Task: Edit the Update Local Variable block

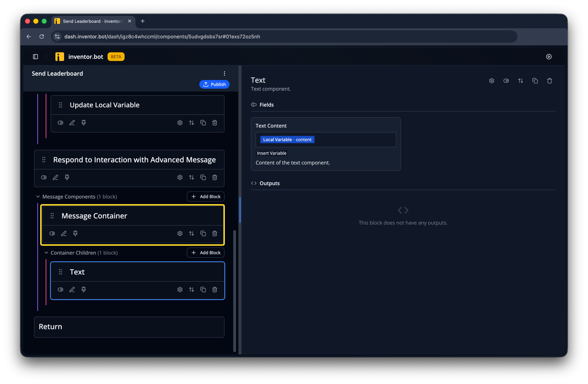Action: pyautogui.click(x=72, y=123)
